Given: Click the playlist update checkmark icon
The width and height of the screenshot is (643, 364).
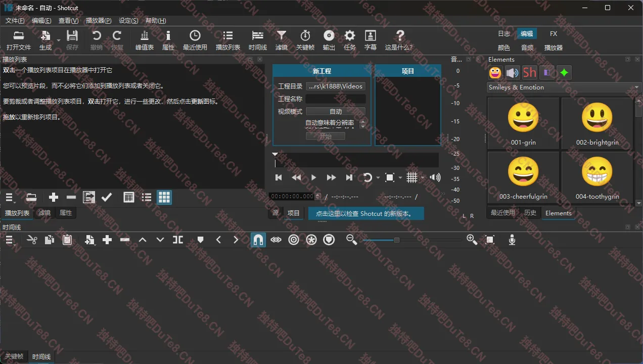Looking at the screenshot, I should (x=107, y=197).
